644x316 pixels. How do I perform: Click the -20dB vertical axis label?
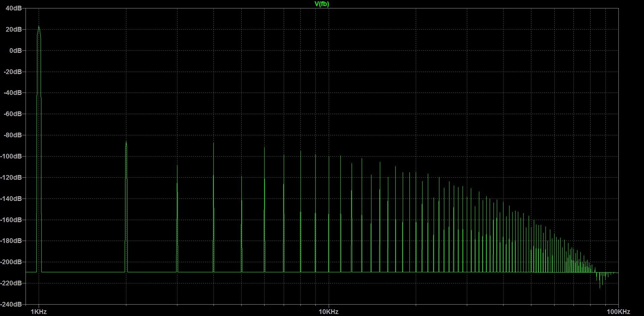coord(13,72)
